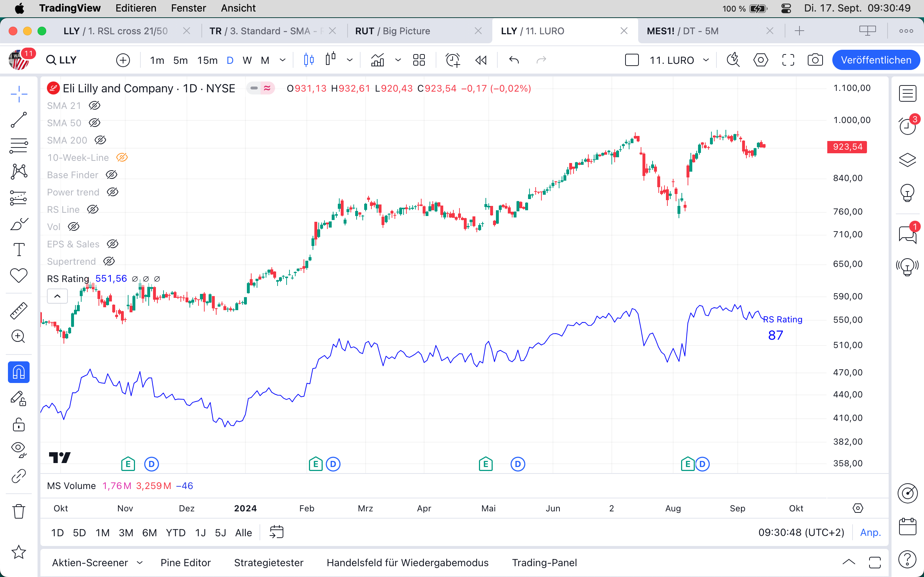The height and width of the screenshot is (577, 924).
Task: Select the Text annotation tool
Action: (18, 250)
